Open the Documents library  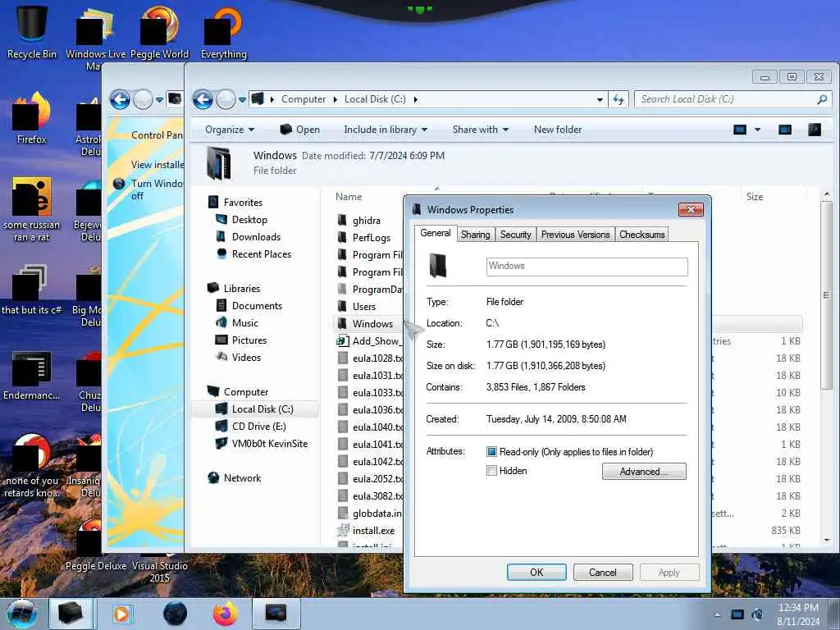tap(257, 305)
